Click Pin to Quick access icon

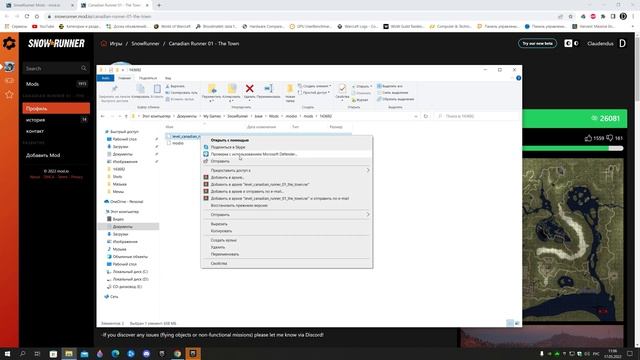pos(115,89)
